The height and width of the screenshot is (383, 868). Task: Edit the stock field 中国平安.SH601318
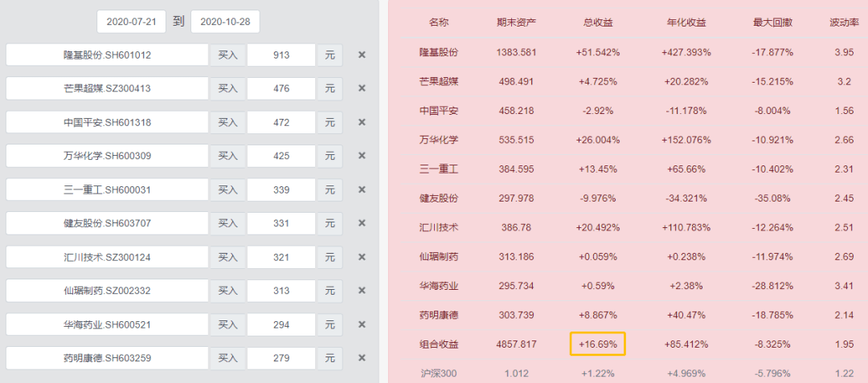108,122
